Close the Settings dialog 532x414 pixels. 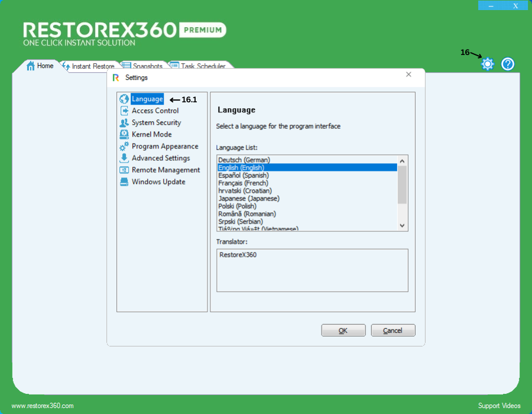tap(408, 75)
